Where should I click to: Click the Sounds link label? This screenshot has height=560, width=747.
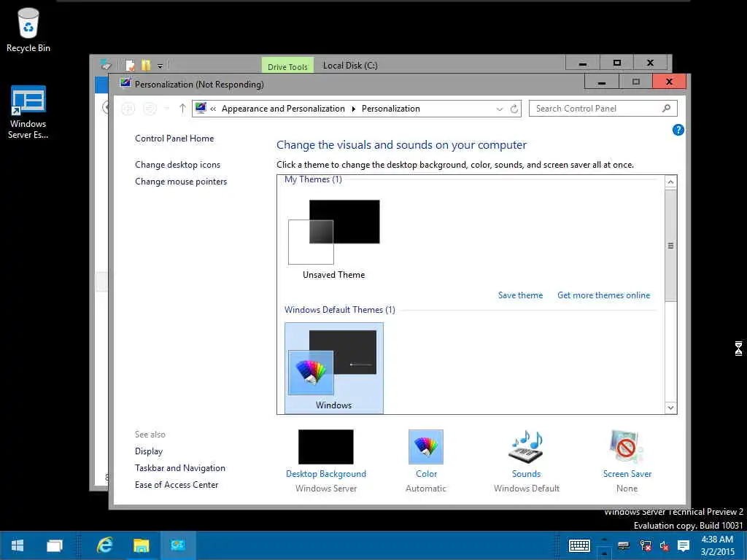pos(526,474)
